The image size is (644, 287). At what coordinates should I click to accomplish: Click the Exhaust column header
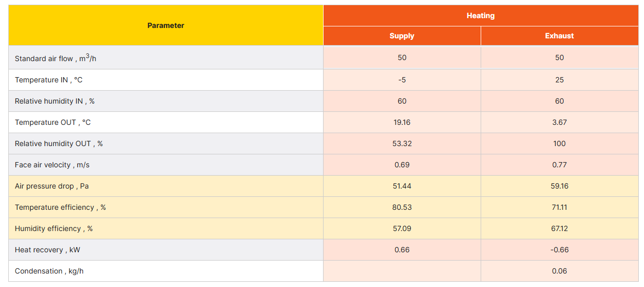(559, 36)
